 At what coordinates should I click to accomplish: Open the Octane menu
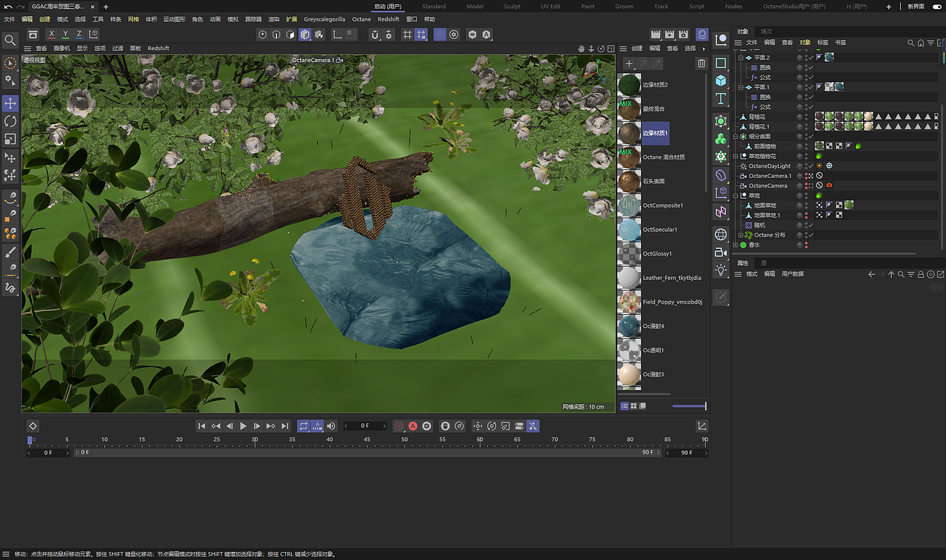361,19
